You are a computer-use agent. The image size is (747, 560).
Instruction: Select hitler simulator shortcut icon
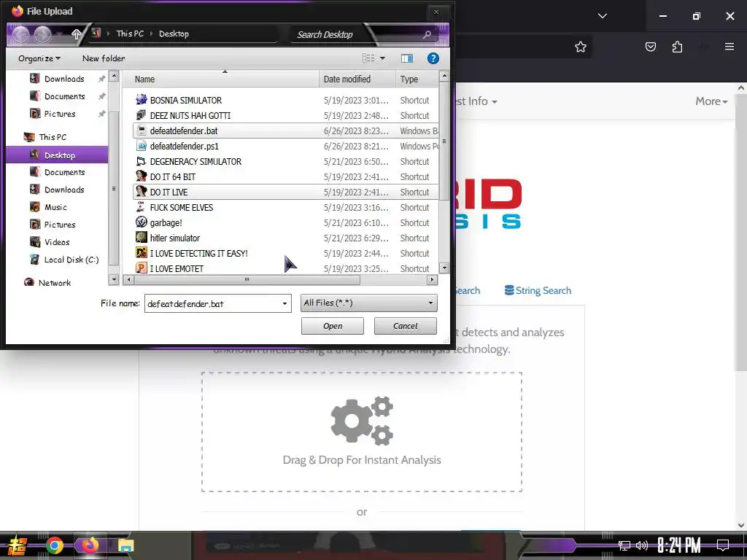pyautogui.click(x=141, y=238)
